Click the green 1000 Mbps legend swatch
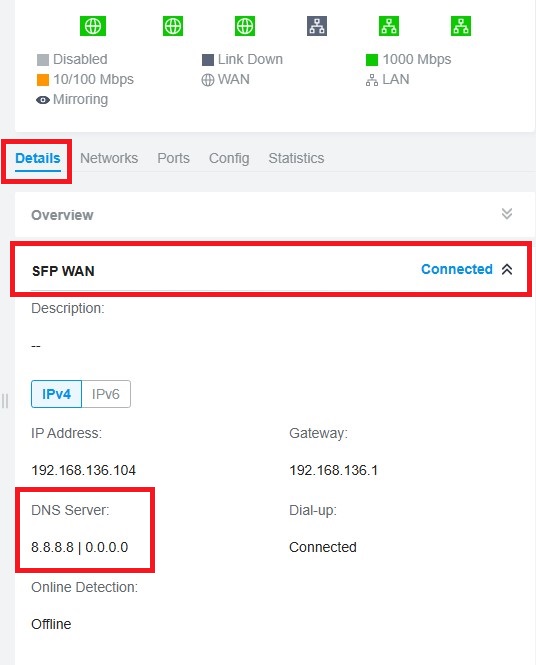The image size is (536, 665). click(372, 60)
